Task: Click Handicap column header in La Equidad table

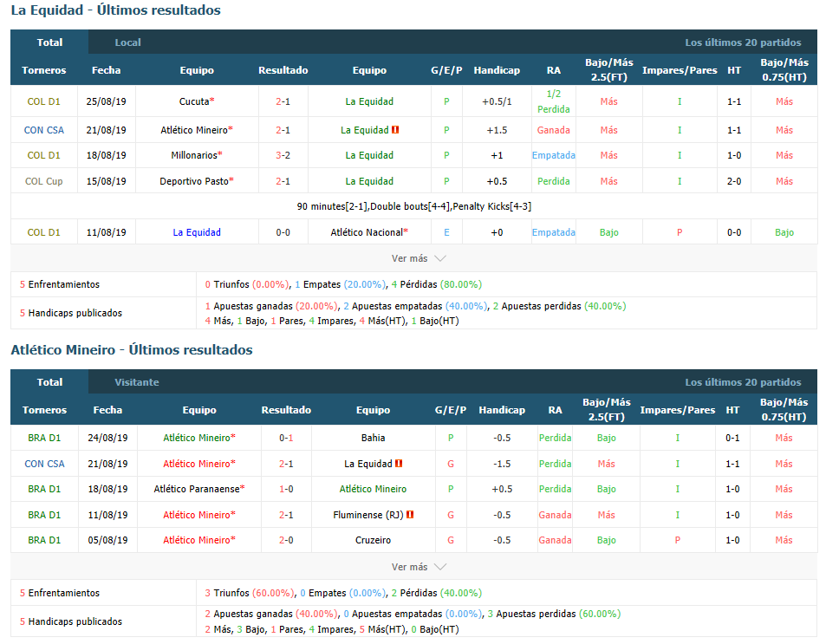Action: tap(497, 70)
